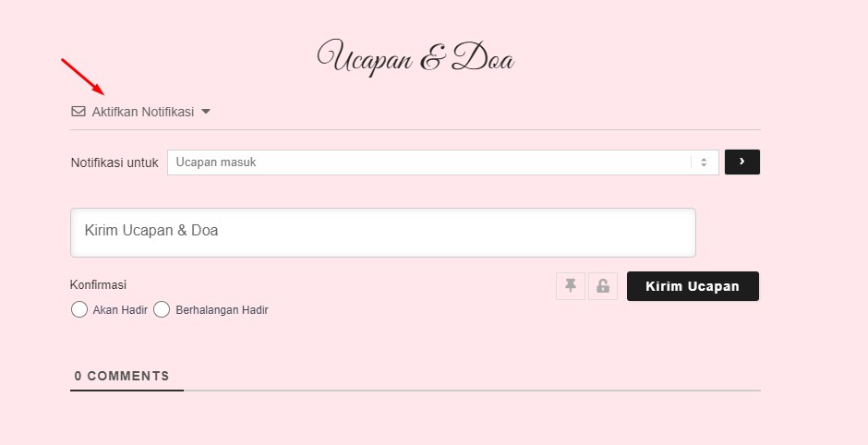
Task: Click the up-down arrows in Ucapan masuk select
Action: click(704, 162)
